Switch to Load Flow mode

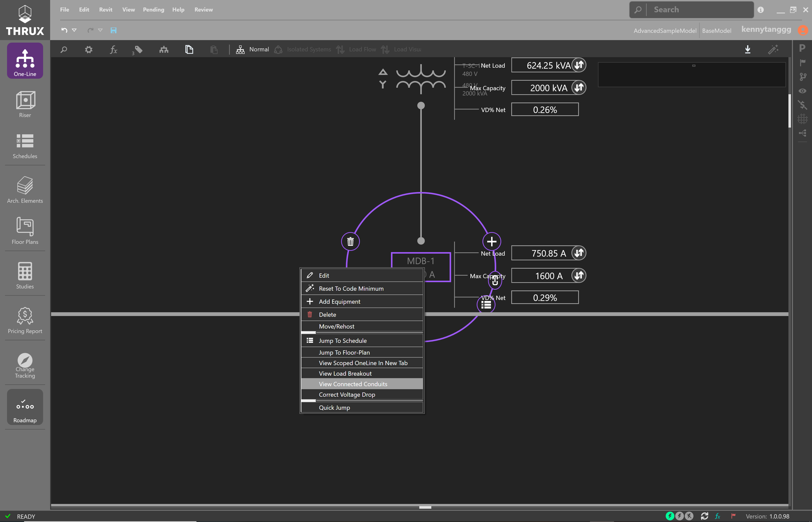tap(356, 49)
